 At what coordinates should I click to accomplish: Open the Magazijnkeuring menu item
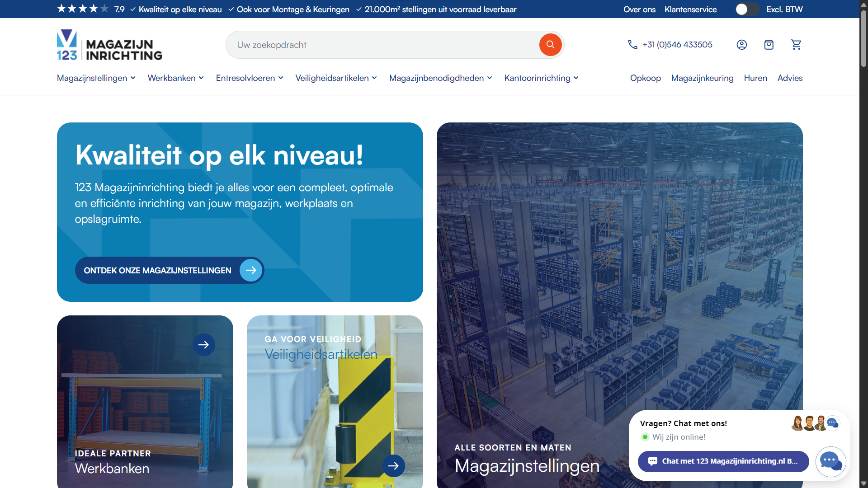[x=702, y=78]
